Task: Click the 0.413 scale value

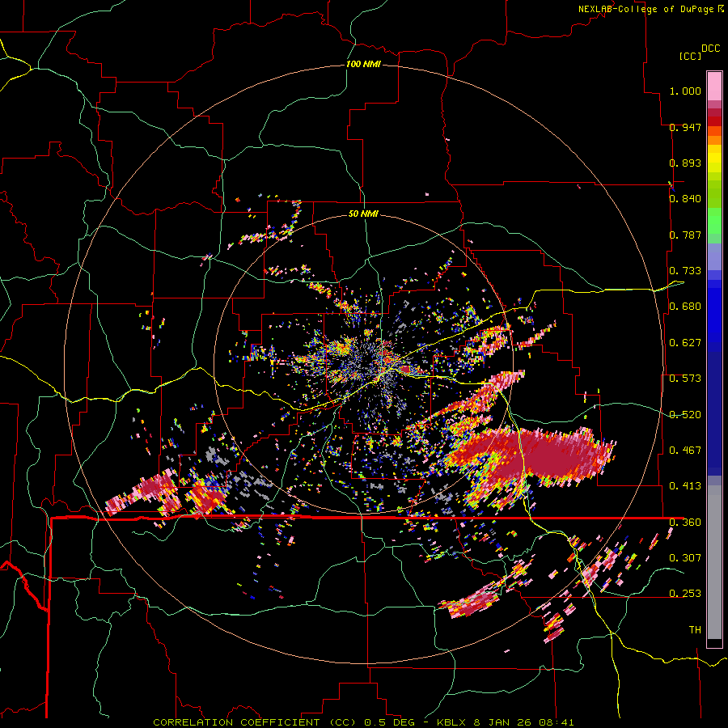Action: pyautogui.click(x=685, y=486)
